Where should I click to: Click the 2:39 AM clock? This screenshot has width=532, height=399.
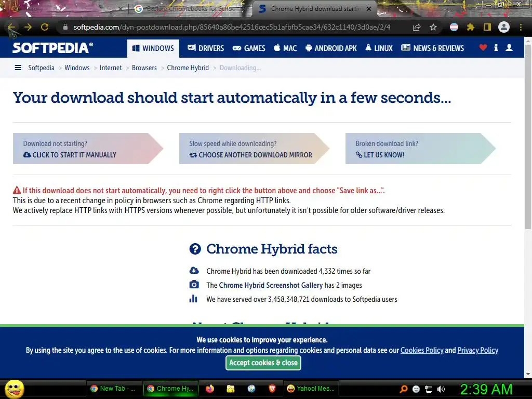486,389
